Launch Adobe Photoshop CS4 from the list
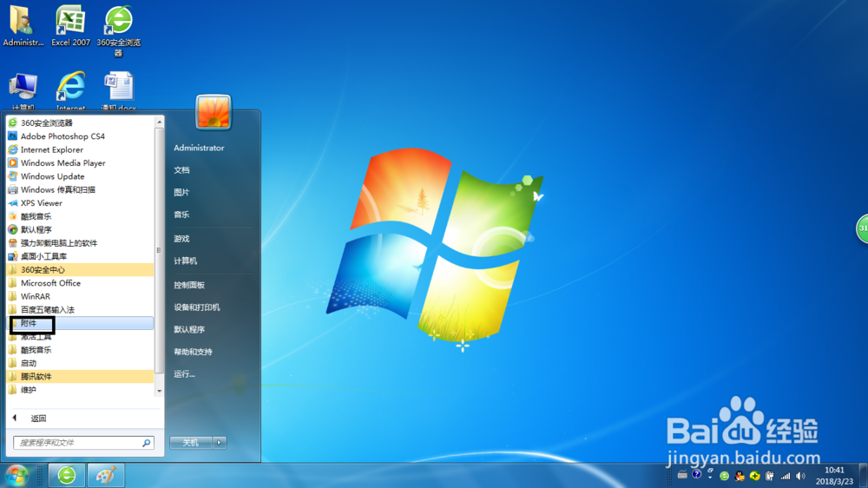 coord(80,136)
